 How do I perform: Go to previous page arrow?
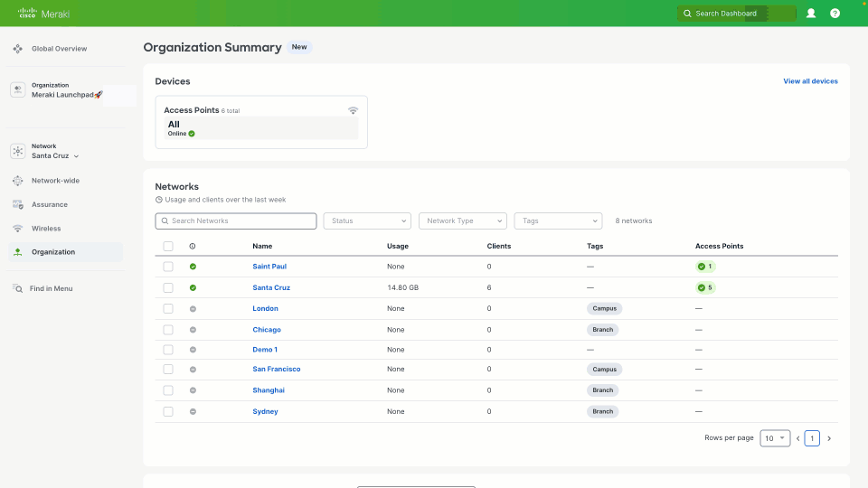tap(797, 438)
